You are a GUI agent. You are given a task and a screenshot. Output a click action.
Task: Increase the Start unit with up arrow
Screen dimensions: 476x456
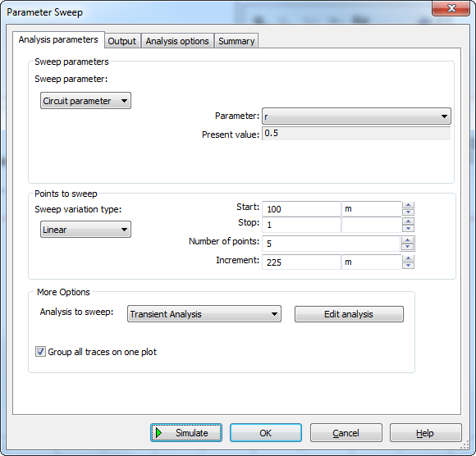[409, 205]
